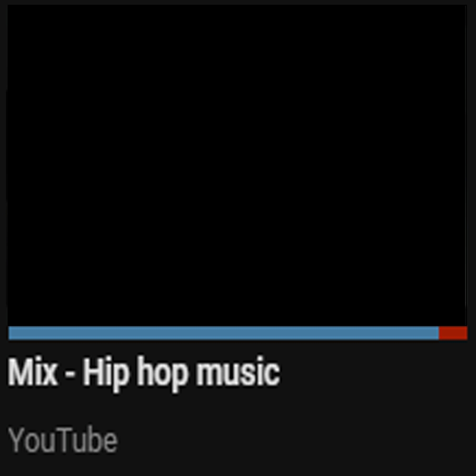Click middle of the blue watched bar
Viewport: 476px width, 476px height.
pos(224,333)
